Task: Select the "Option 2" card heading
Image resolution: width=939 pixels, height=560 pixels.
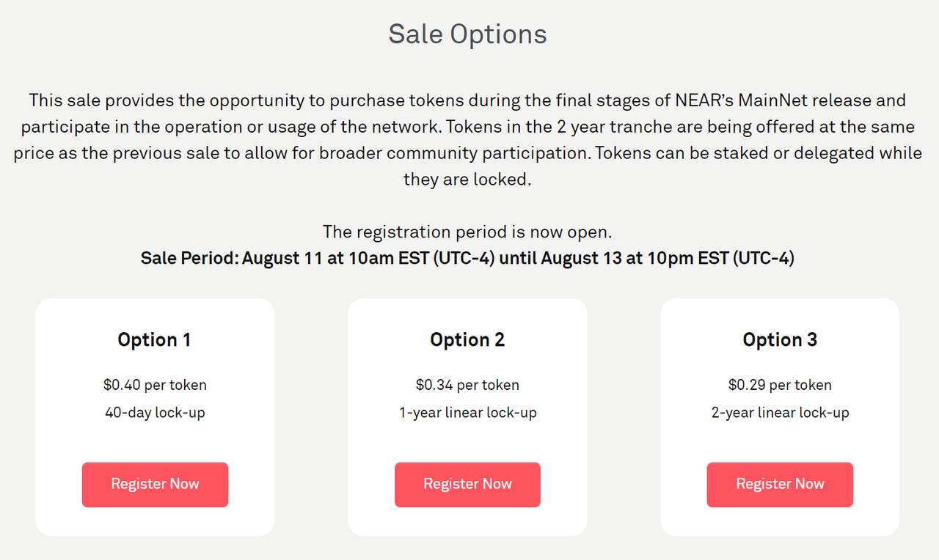Action: pos(467,340)
